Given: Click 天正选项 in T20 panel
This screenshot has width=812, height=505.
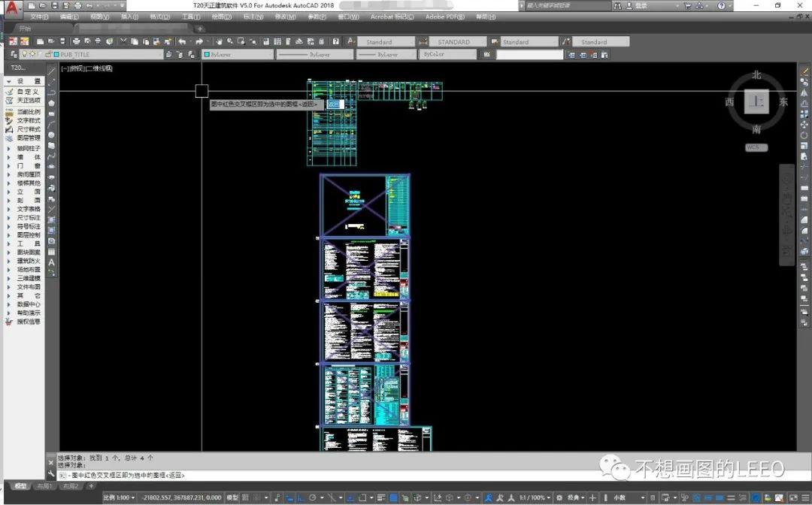Looking at the screenshot, I should pos(29,101).
